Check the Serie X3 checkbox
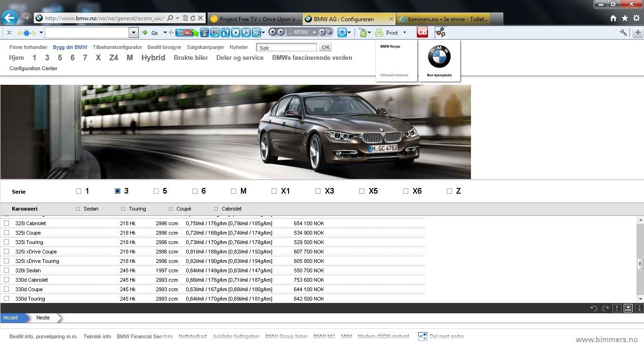This screenshot has height=343, width=644. point(318,191)
